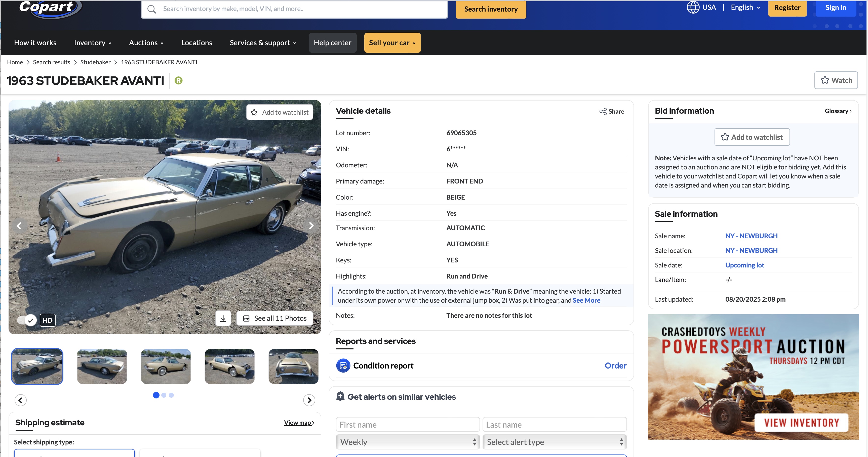868x457 pixels.
Task: Expand the Inventory menu
Action: pyautogui.click(x=93, y=43)
